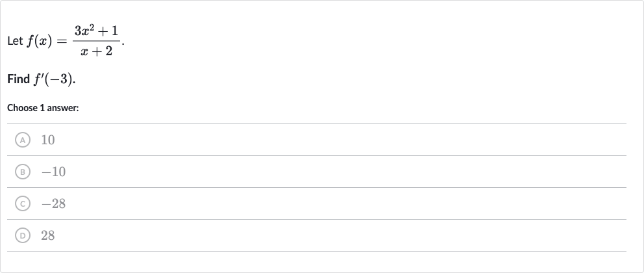Choose the answer text −10
The height and width of the screenshot is (273, 644).
click(53, 172)
